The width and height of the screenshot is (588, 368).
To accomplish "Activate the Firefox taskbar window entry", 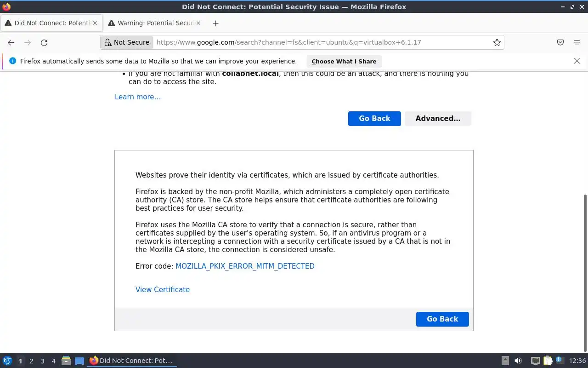I will [x=132, y=361].
